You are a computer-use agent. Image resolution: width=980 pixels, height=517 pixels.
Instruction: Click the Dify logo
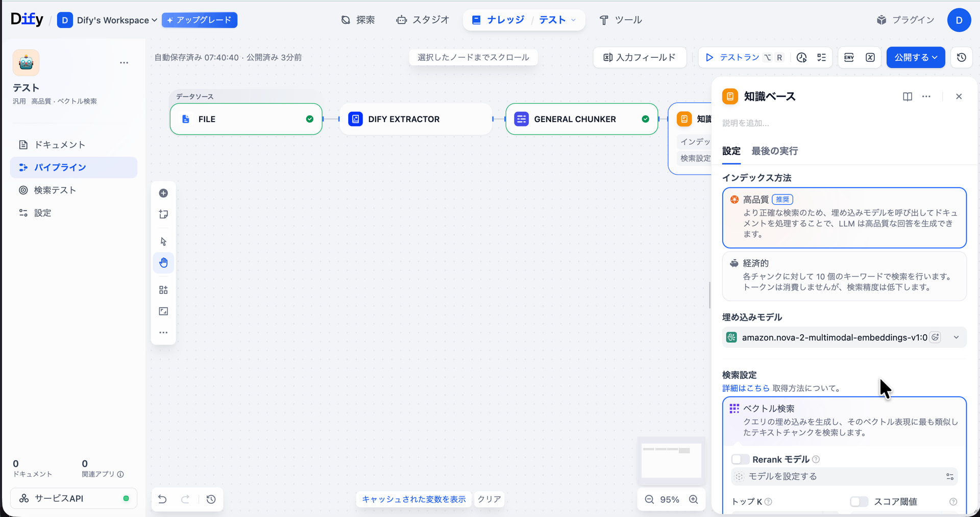point(27,19)
